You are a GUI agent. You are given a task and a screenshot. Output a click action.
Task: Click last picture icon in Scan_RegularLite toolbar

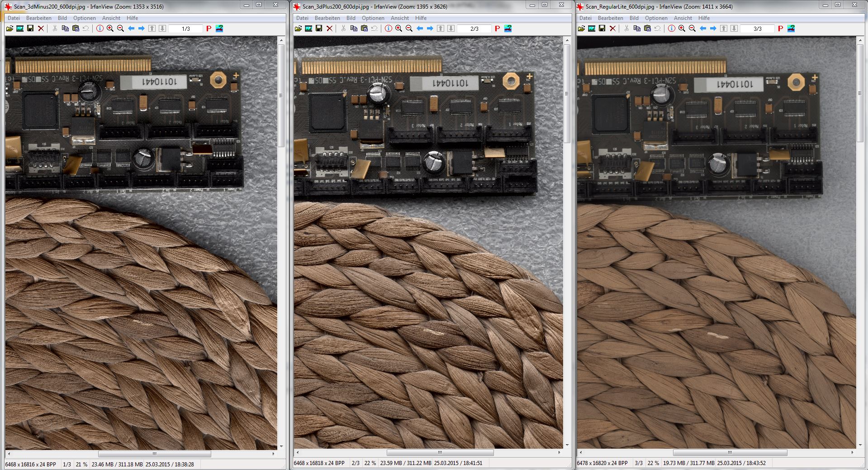point(791,29)
